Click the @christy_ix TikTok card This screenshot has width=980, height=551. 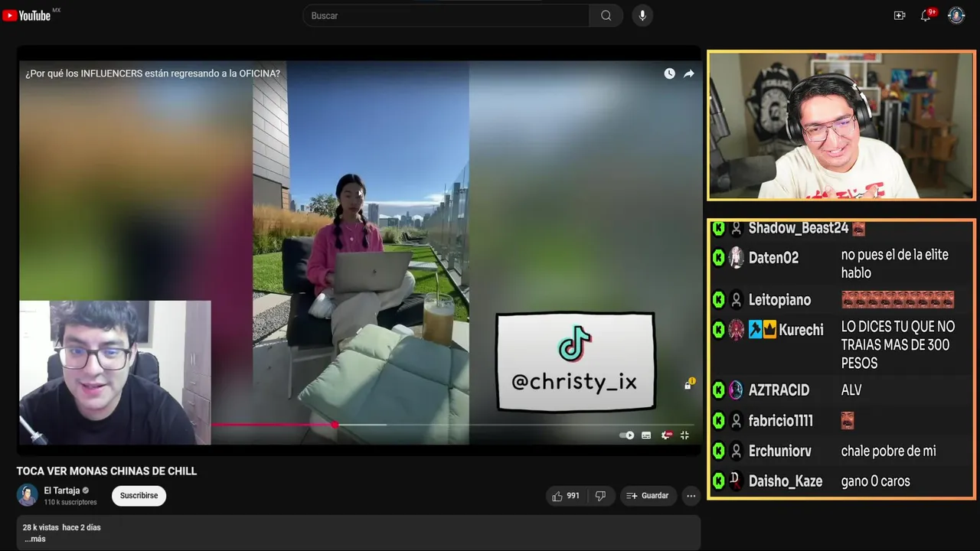[575, 362]
